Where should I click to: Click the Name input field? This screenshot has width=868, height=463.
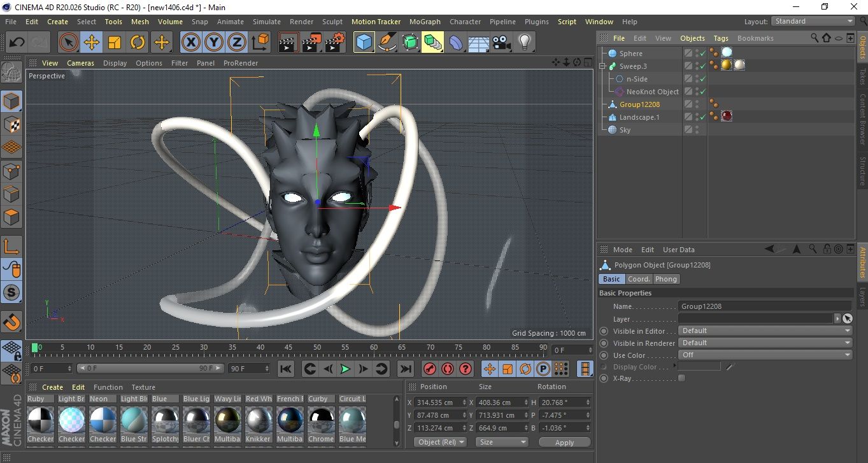click(764, 306)
